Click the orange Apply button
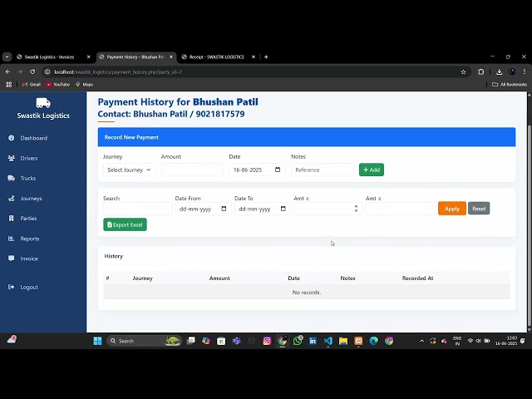 452,209
